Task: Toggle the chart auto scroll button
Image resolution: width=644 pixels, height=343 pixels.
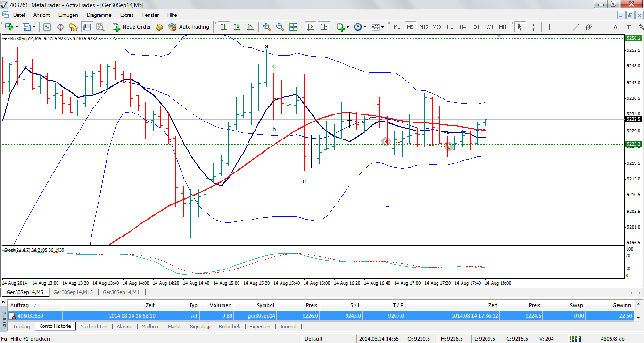Action: point(310,27)
